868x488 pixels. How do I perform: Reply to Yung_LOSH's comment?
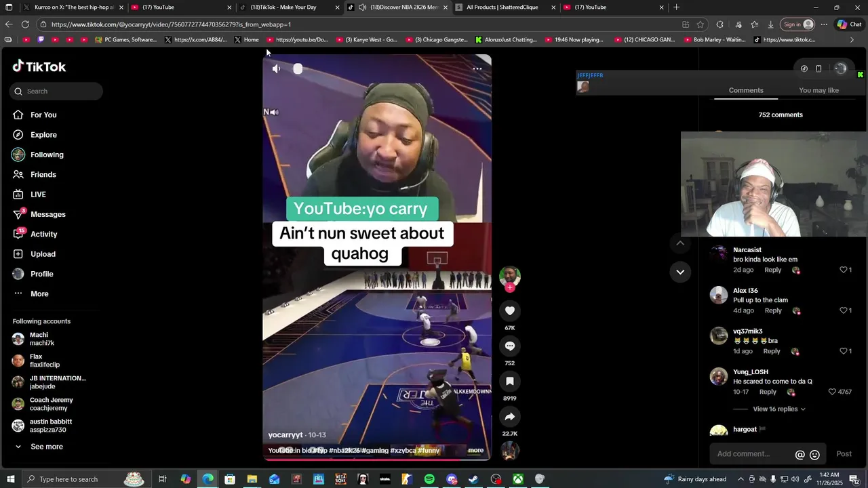coord(768,392)
